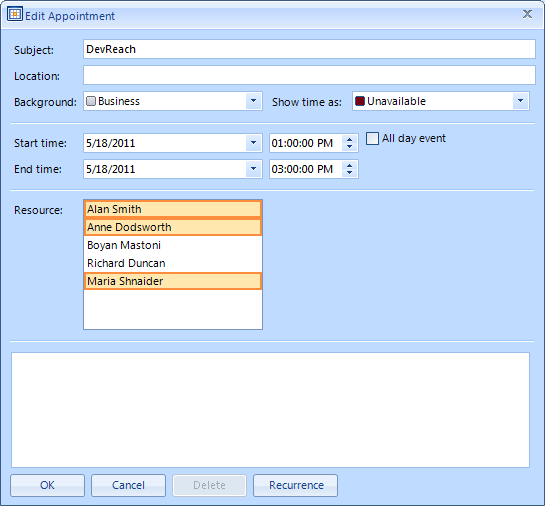Increase end time with up spinner arrow
This screenshot has width=545, height=506.
(349, 166)
